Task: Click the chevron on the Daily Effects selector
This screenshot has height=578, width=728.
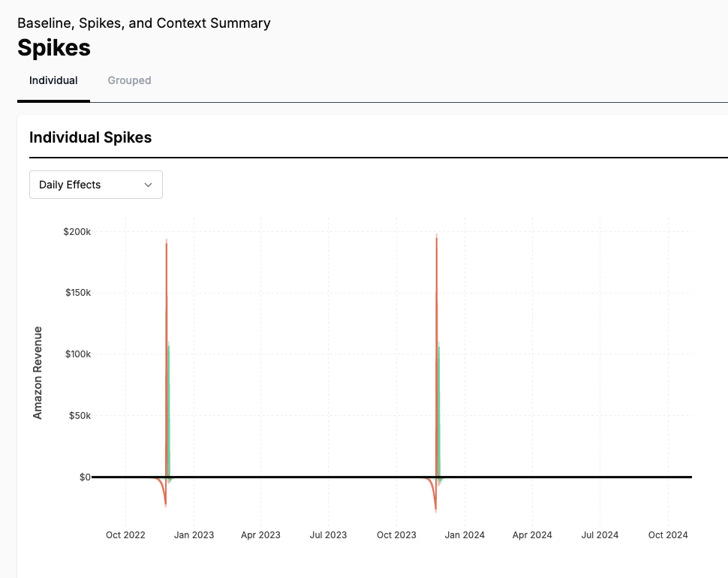Action: pos(149,184)
